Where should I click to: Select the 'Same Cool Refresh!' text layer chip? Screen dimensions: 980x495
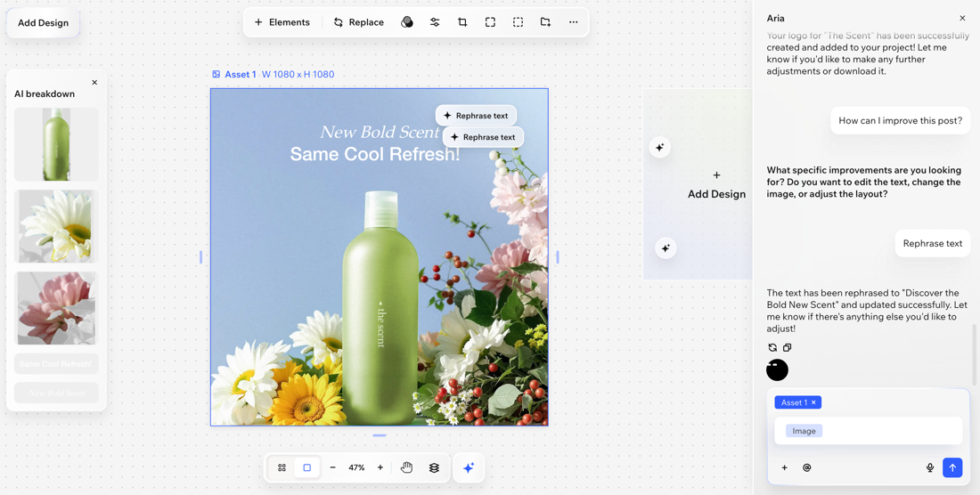click(x=56, y=364)
